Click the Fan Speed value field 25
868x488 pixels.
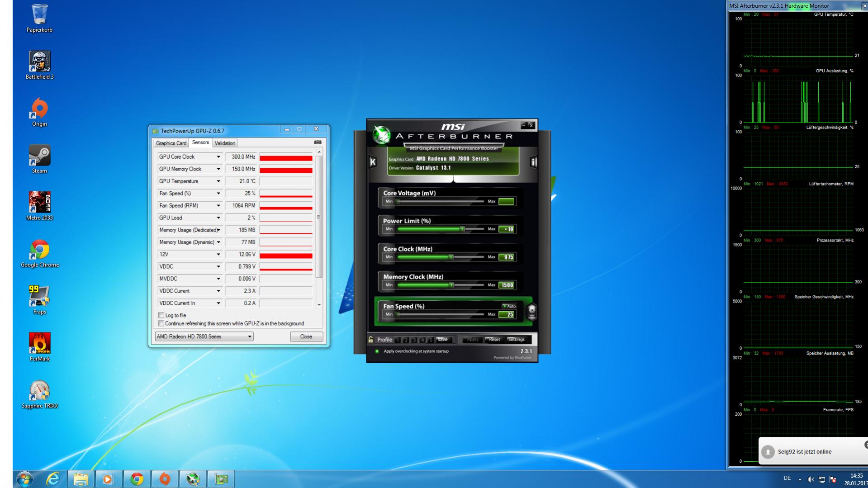click(x=506, y=314)
